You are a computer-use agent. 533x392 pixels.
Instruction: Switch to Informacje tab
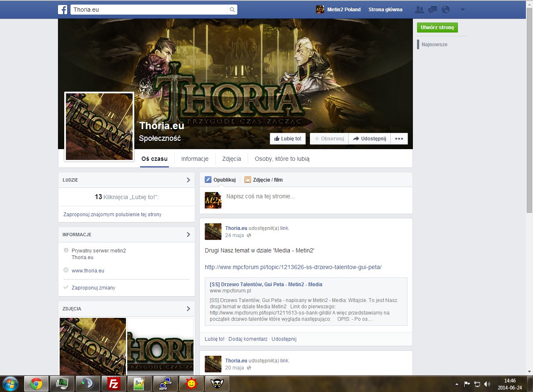(x=195, y=159)
